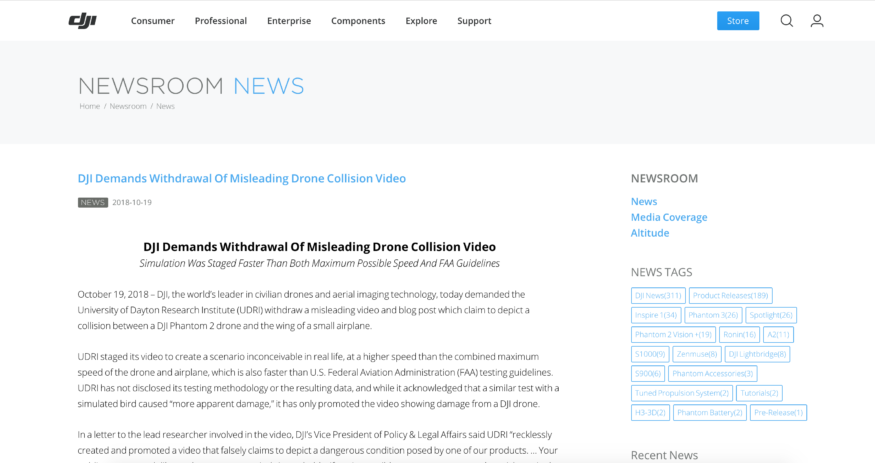Expand the Explore navigation menu

[421, 21]
